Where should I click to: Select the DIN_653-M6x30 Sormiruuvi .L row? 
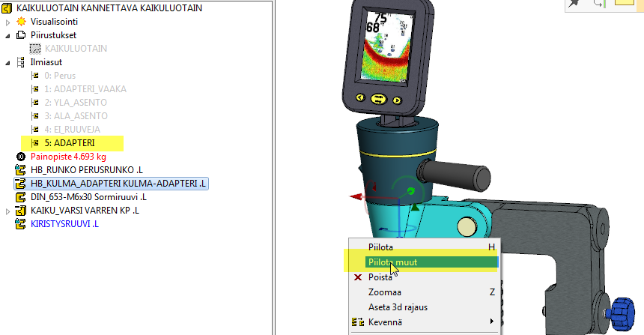[88, 197]
